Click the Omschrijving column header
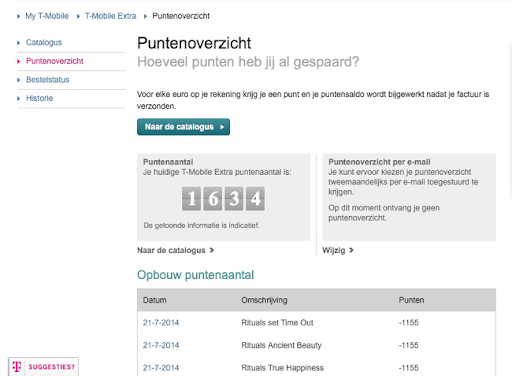Screen dimensions: 512x376 (x=264, y=300)
